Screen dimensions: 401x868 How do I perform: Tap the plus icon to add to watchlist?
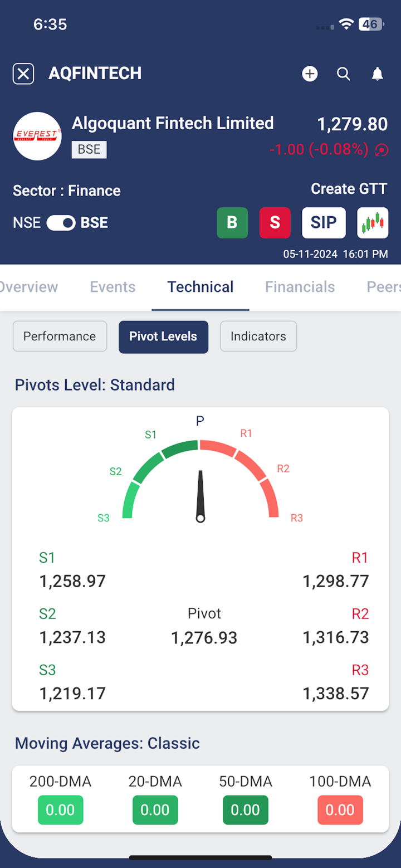pos(310,74)
